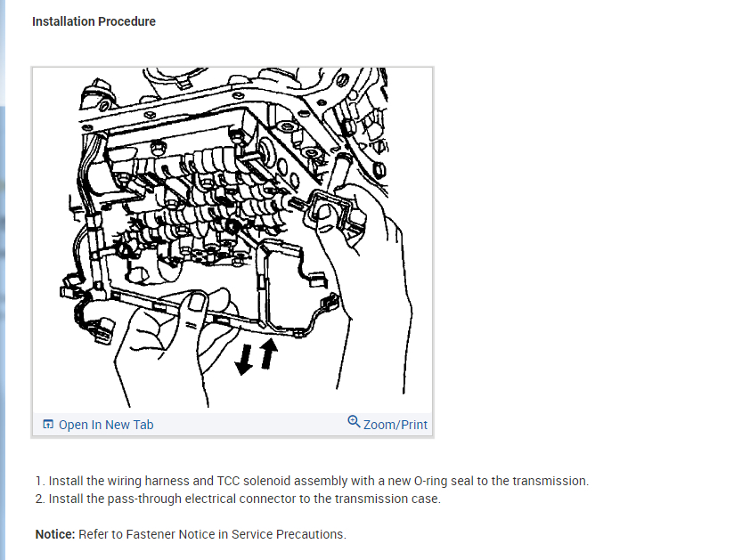Open the diagram via Open In New Tab link
742x560 pixels.
point(106,425)
